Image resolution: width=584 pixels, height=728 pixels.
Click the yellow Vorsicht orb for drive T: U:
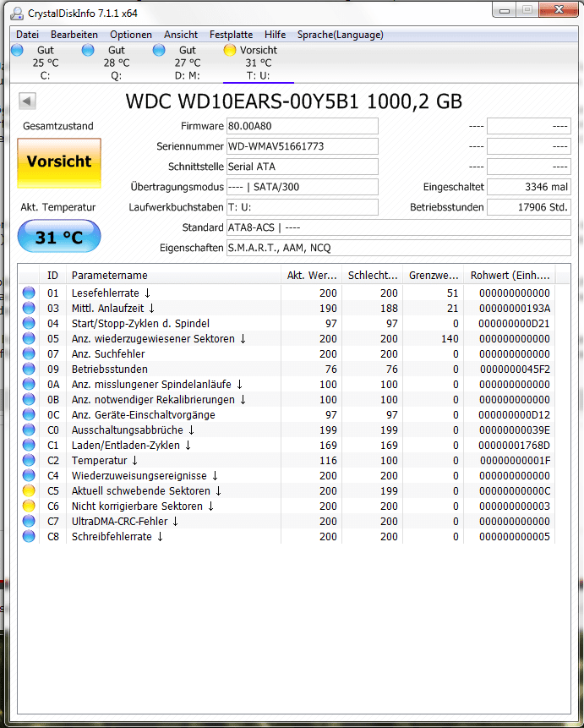(230, 50)
